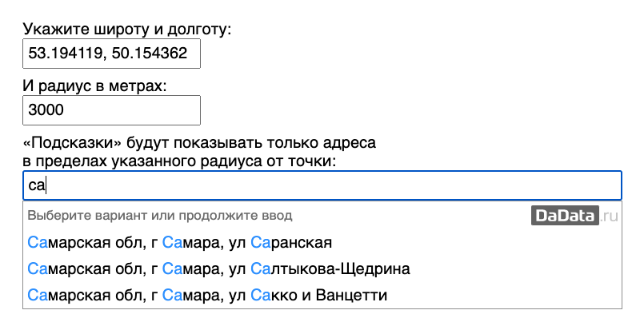Click the 3000 value in radius field
This screenshot has height=334, width=644.
[x=46, y=110]
